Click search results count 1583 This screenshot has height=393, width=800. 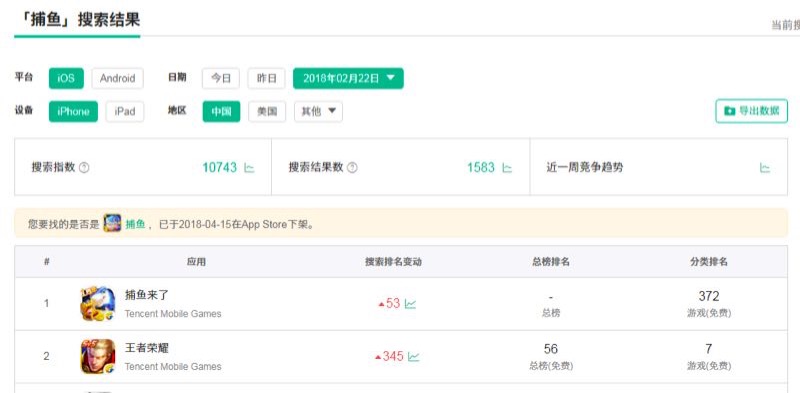click(x=481, y=167)
